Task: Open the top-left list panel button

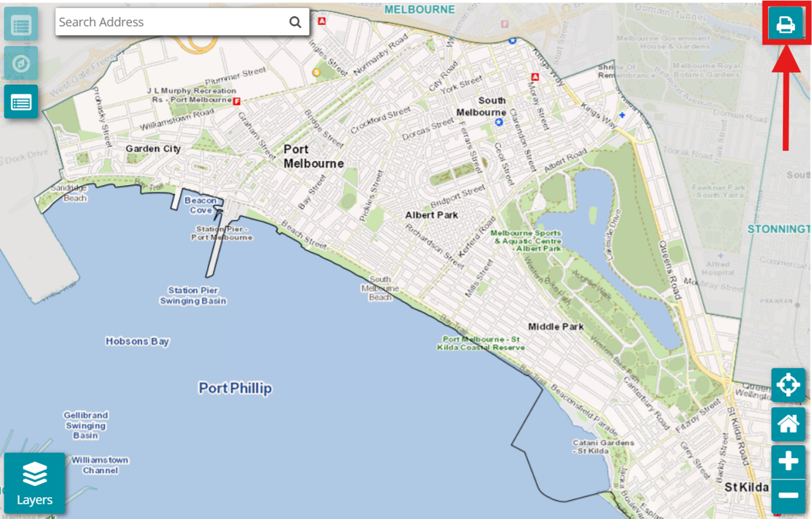Action: coord(21,24)
